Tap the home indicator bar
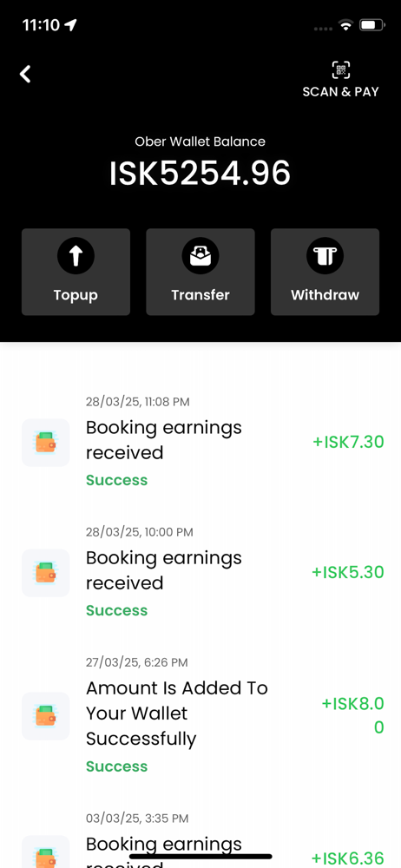Image resolution: width=401 pixels, height=868 pixels. [x=200, y=857]
